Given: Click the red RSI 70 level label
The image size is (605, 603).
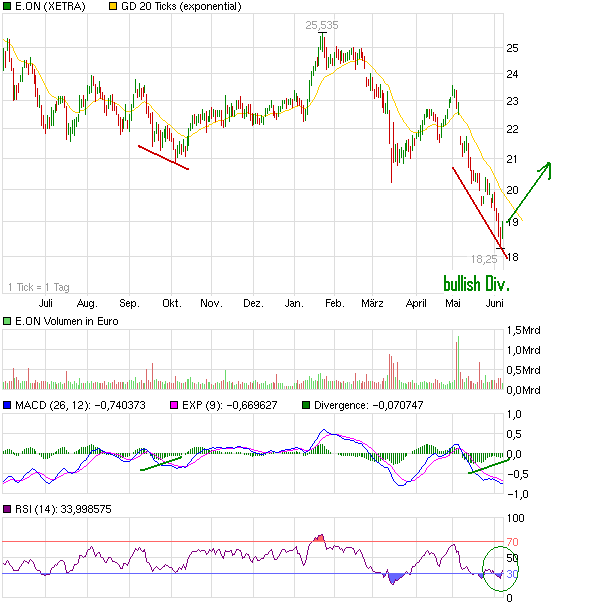Looking at the screenshot, I should [x=512, y=542].
